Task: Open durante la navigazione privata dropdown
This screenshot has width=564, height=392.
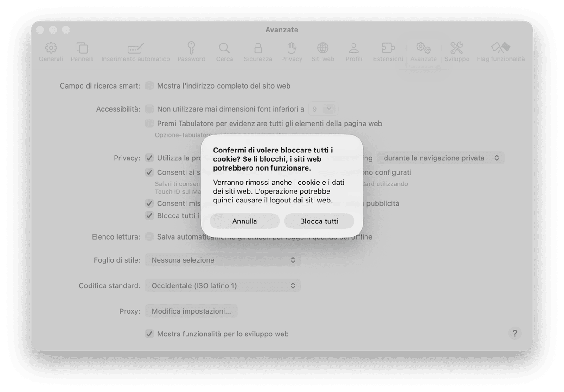Action: (441, 158)
